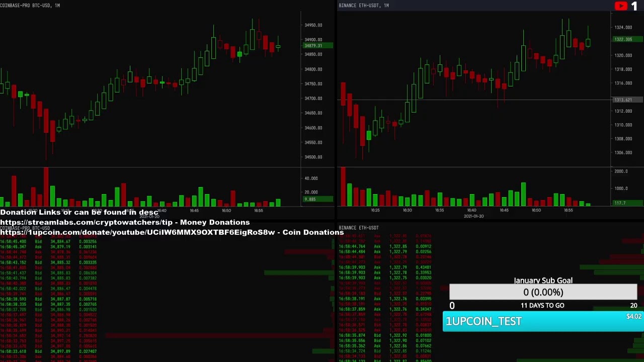Click the BINANCE ETH-USDT order book header

[x=359, y=228]
